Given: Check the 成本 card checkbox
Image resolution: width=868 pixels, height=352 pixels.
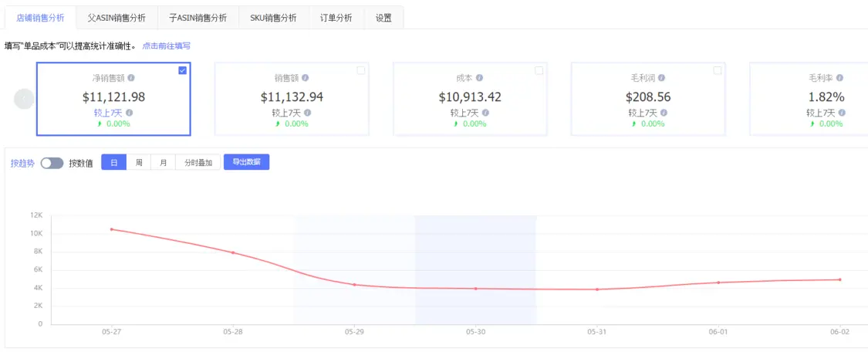Looking at the screenshot, I should (x=539, y=70).
